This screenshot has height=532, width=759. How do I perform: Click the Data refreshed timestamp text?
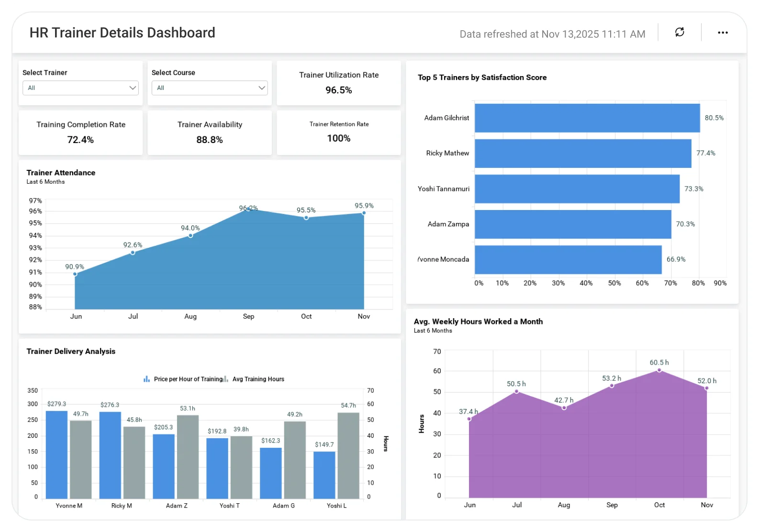(x=552, y=34)
